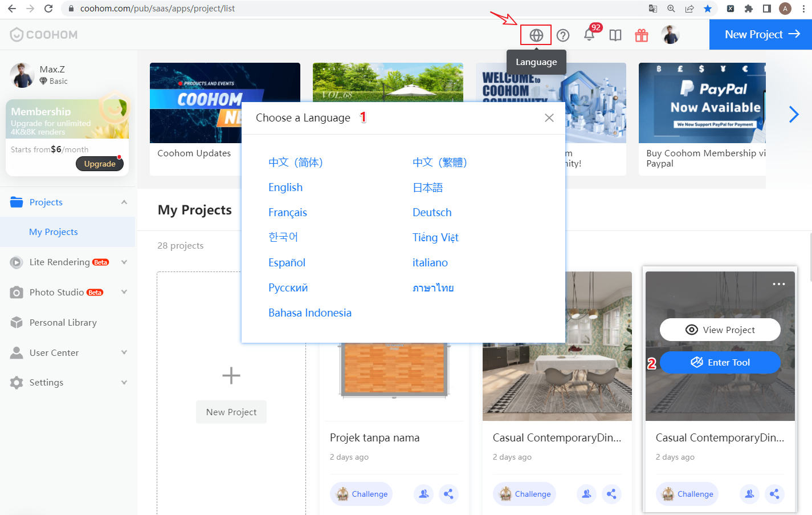Click share icon on Projek tanpa nama

click(448, 494)
